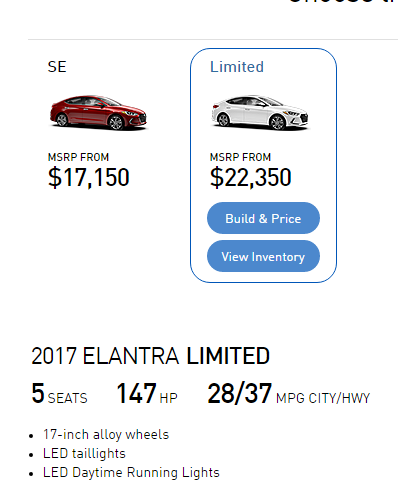Select the LED taillights feature
Image resolution: width=398 pixels, height=495 pixels.
(x=84, y=454)
